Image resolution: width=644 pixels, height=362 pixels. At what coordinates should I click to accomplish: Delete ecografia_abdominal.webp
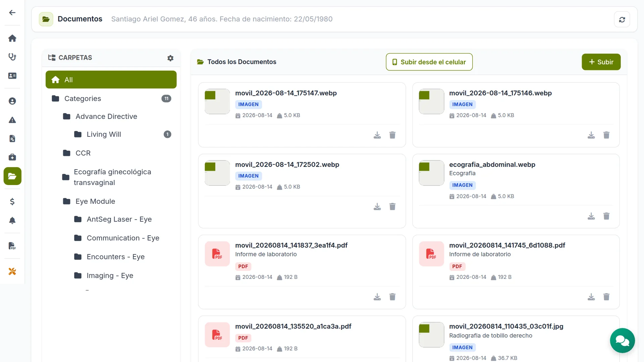[x=606, y=216]
